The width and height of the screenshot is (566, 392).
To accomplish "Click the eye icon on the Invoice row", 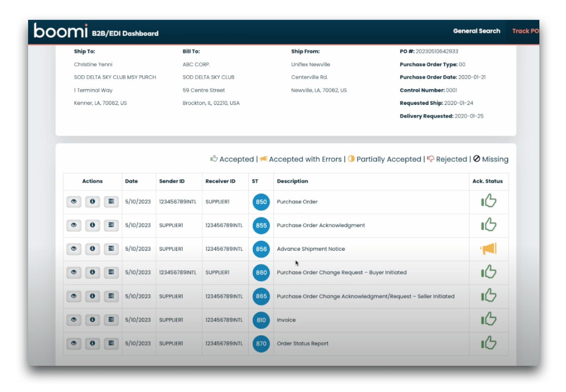I will click(74, 320).
